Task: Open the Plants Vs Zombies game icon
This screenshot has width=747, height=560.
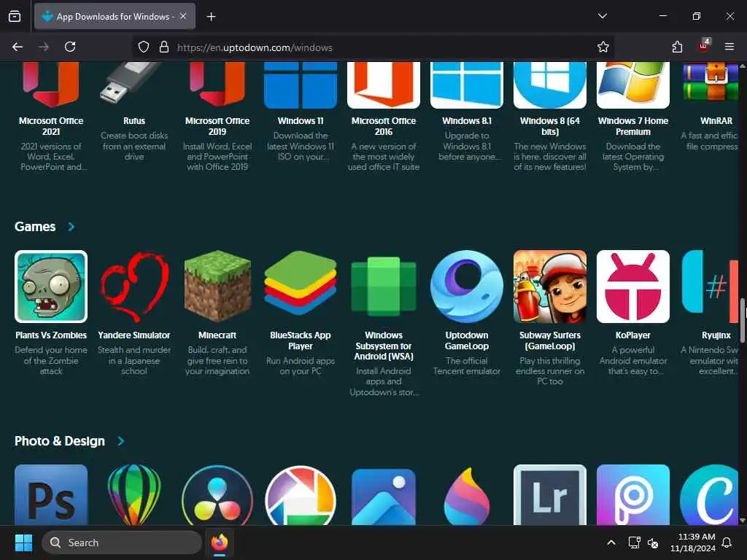Action: [x=51, y=286]
